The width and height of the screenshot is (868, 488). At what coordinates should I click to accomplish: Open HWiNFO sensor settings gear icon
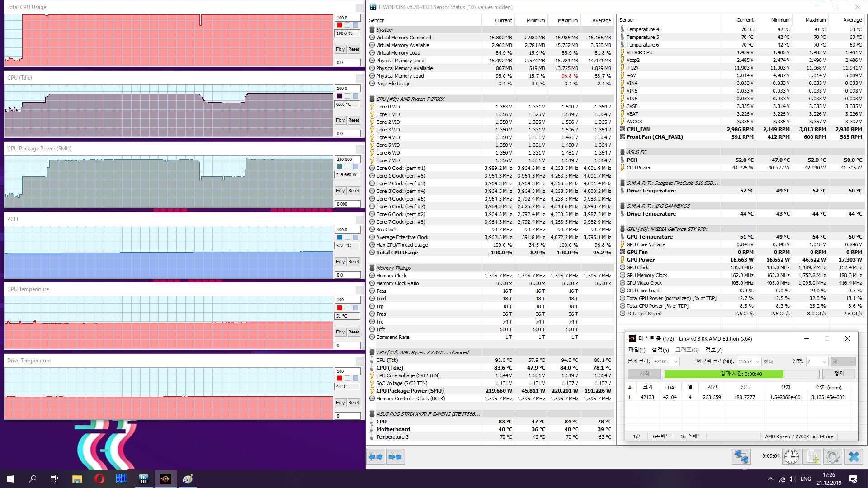tap(832, 457)
